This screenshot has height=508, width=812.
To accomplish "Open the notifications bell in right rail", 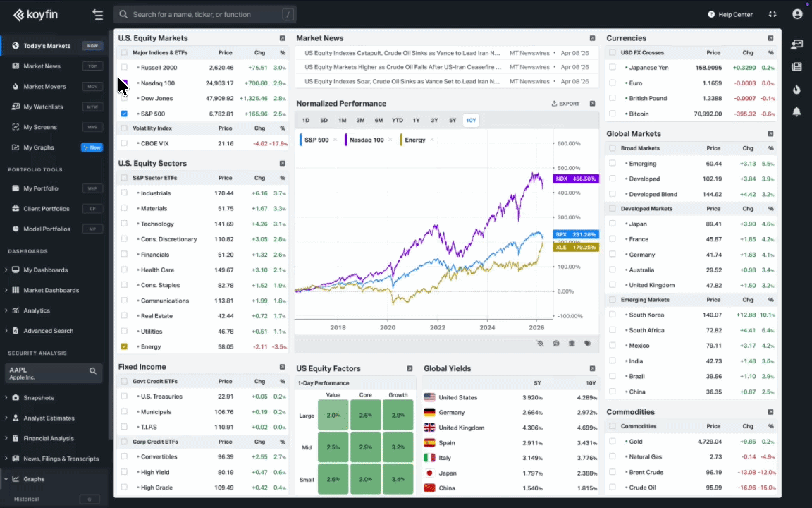I will pyautogui.click(x=796, y=111).
